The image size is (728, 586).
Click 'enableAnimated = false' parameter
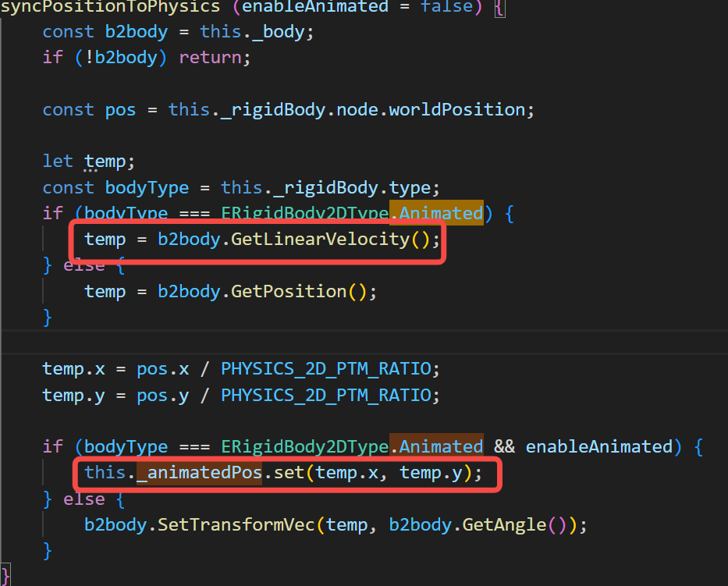click(357, 6)
